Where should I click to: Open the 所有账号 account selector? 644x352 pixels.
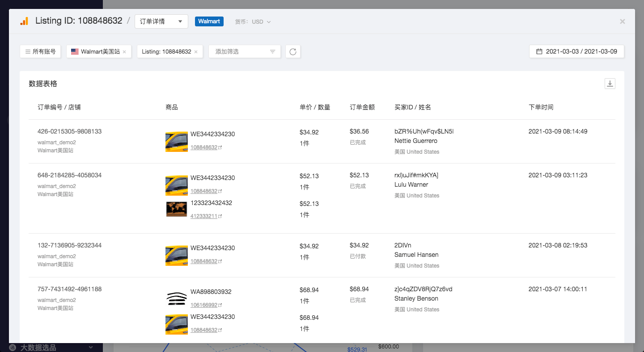40,52
